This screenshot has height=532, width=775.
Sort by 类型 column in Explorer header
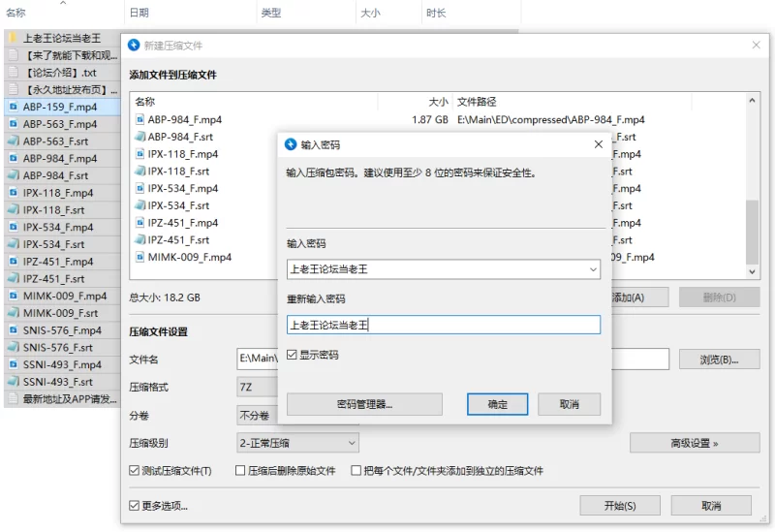point(271,13)
